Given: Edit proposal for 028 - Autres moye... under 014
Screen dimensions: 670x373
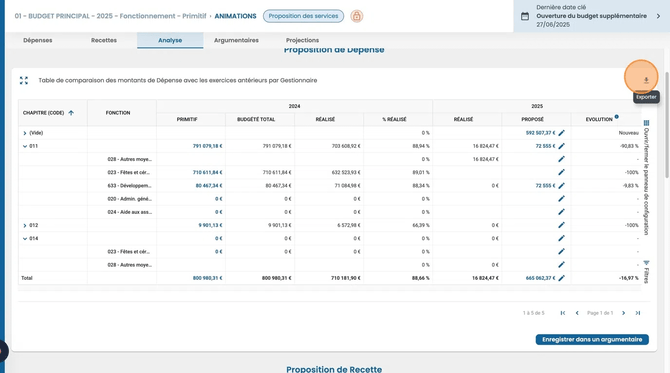Looking at the screenshot, I should pos(561,265).
